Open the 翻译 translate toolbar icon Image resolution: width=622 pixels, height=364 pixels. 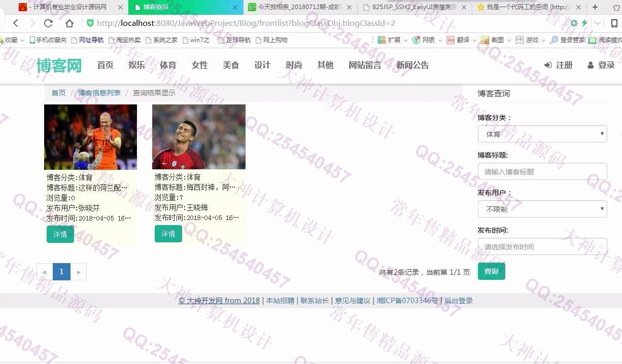[451, 40]
